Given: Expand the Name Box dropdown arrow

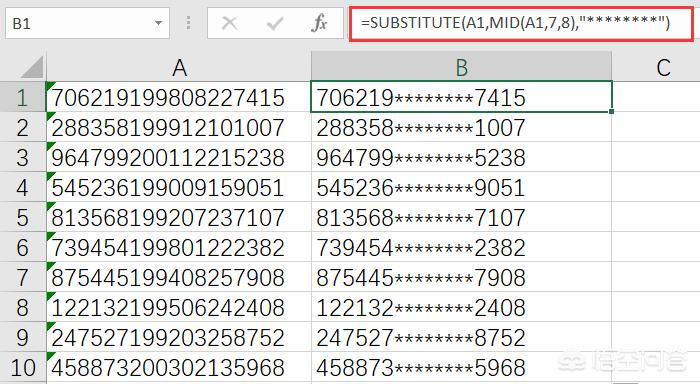Looking at the screenshot, I should tap(158, 23).
